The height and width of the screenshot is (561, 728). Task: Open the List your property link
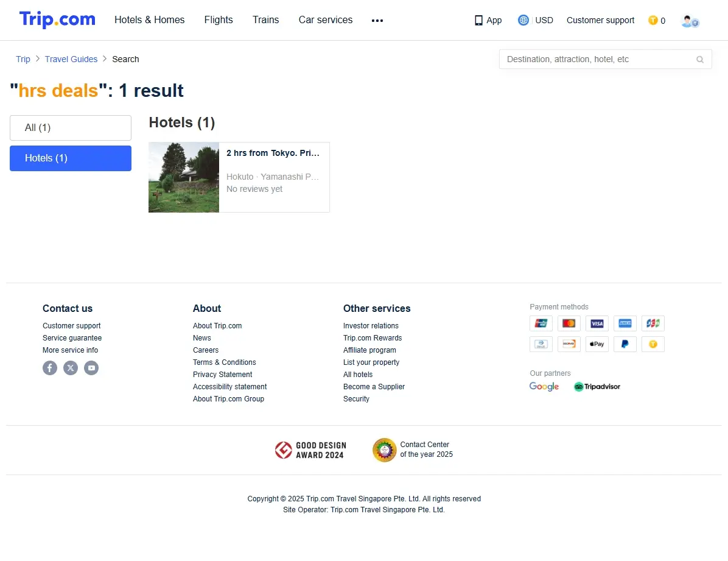pyautogui.click(x=371, y=362)
